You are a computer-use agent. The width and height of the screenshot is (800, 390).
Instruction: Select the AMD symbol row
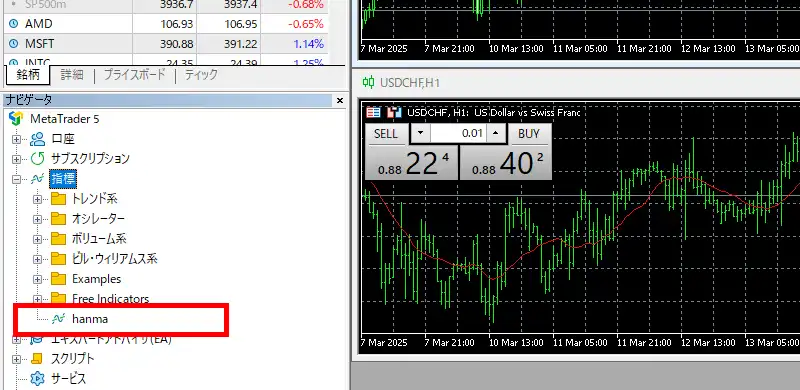tap(165, 23)
